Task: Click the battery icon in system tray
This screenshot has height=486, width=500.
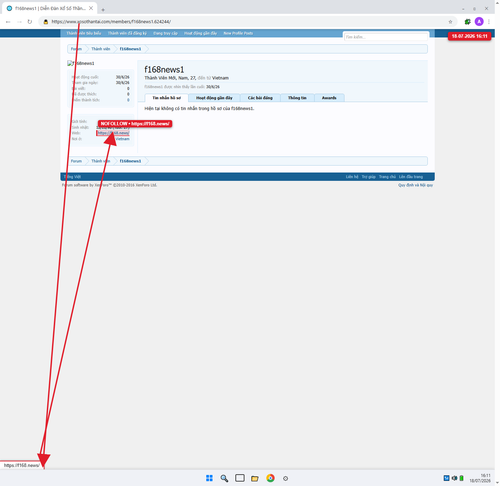Action: pos(462,478)
